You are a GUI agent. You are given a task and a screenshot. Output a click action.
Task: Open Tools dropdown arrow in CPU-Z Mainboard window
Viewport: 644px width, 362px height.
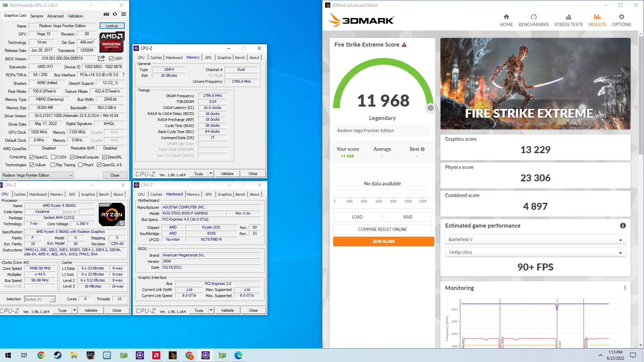point(211,311)
